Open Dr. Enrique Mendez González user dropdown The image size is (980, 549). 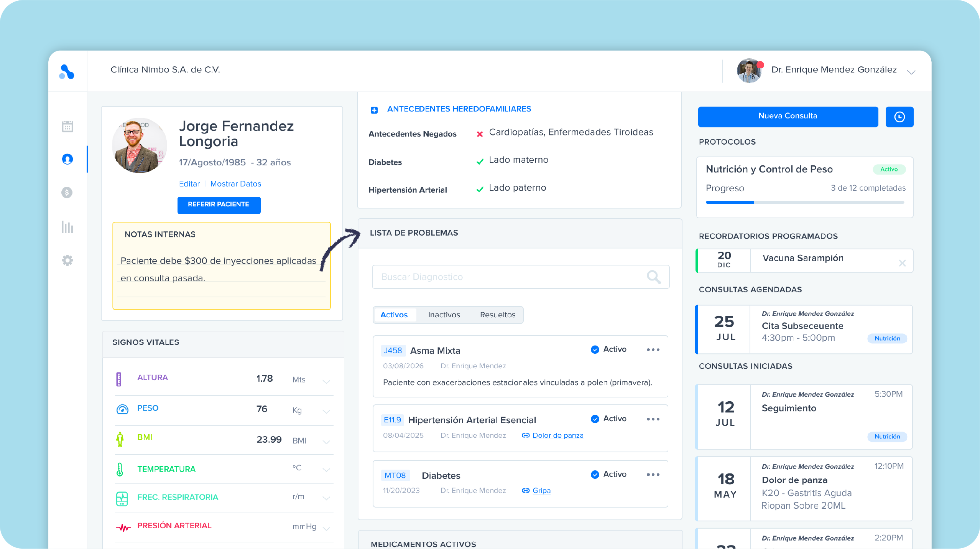pyautogui.click(x=911, y=72)
